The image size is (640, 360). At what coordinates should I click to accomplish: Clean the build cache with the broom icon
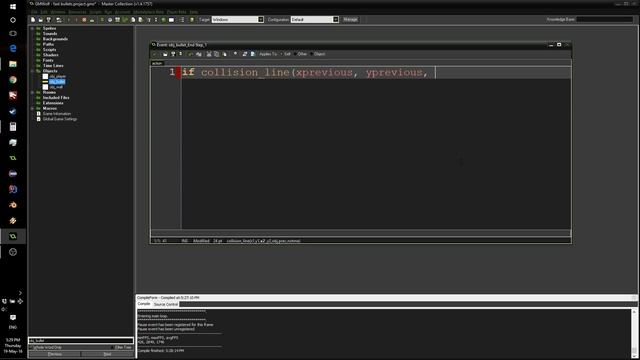pos(92,20)
